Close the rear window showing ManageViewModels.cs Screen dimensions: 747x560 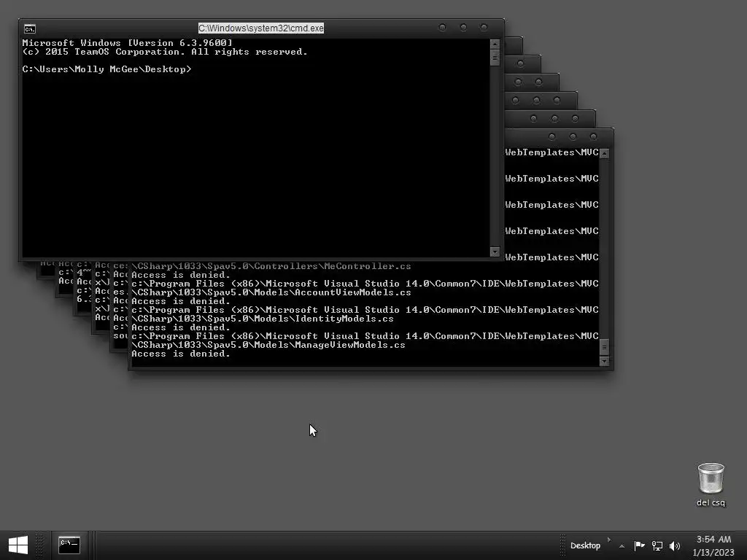click(x=593, y=136)
